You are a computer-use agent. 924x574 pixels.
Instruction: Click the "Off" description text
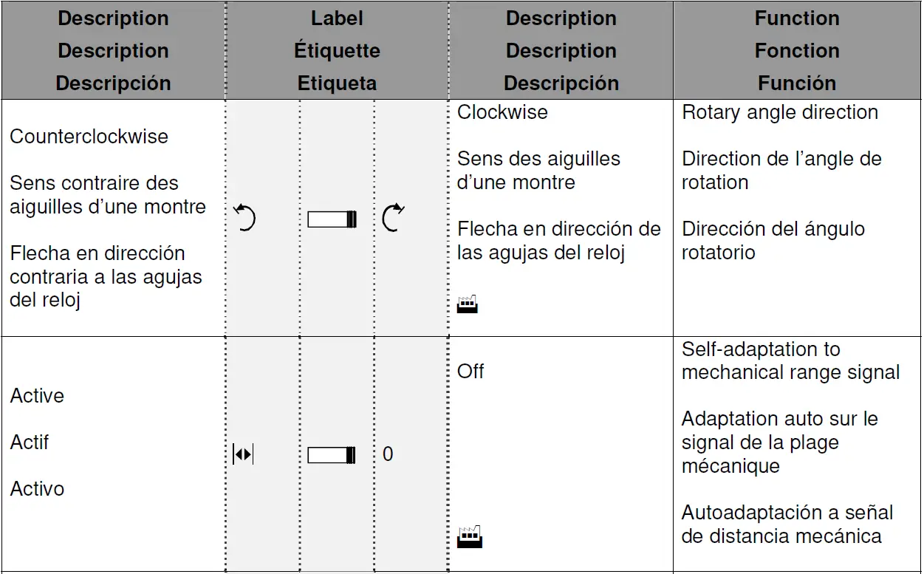click(x=470, y=371)
